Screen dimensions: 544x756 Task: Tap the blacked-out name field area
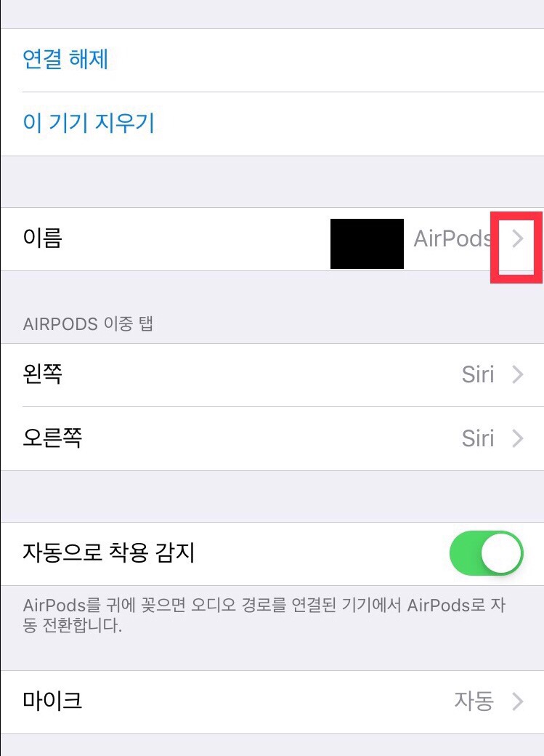[x=368, y=244]
